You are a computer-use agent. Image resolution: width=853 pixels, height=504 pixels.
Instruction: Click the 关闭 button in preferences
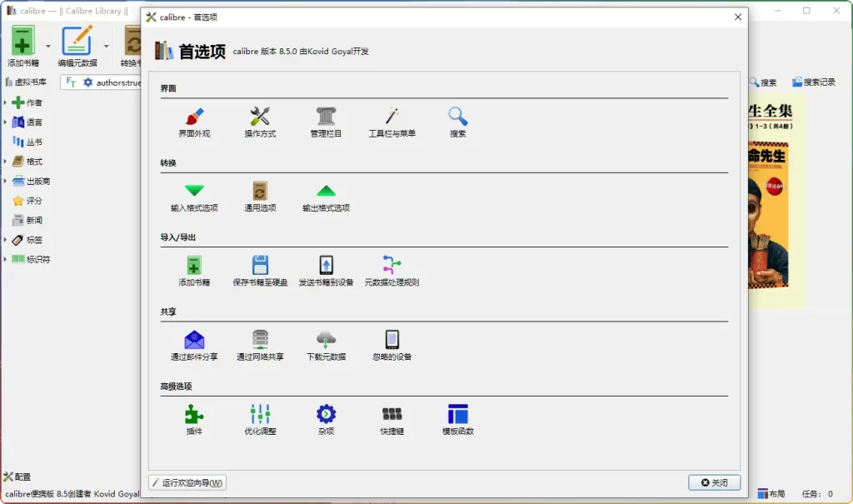coord(714,483)
